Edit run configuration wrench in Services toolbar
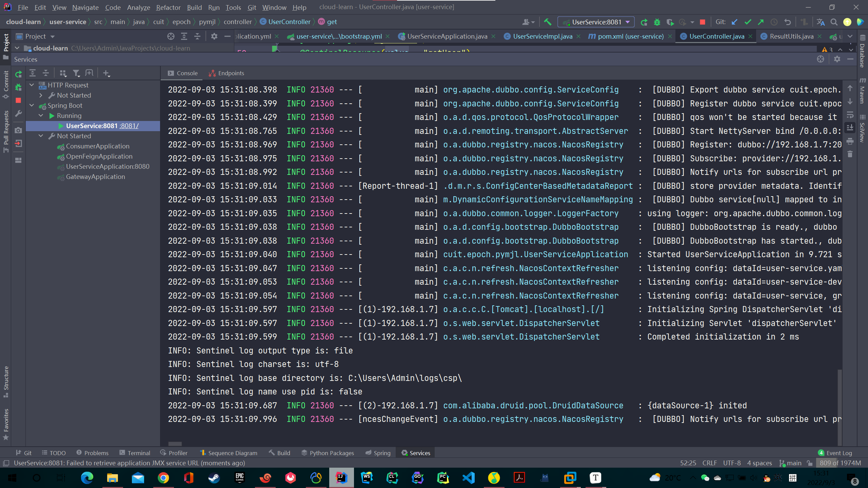The height and width of the screenshot is (488, 868). pos(18,113)
